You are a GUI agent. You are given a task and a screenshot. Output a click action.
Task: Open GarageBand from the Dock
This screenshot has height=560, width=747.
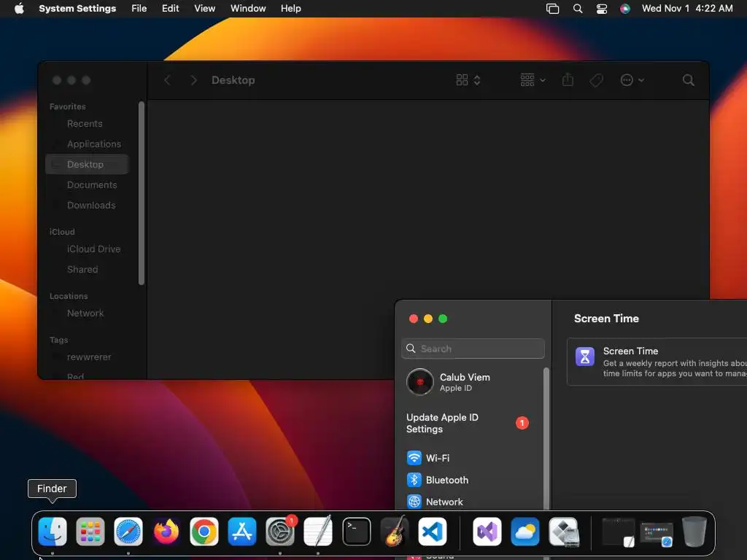(395, 532)
